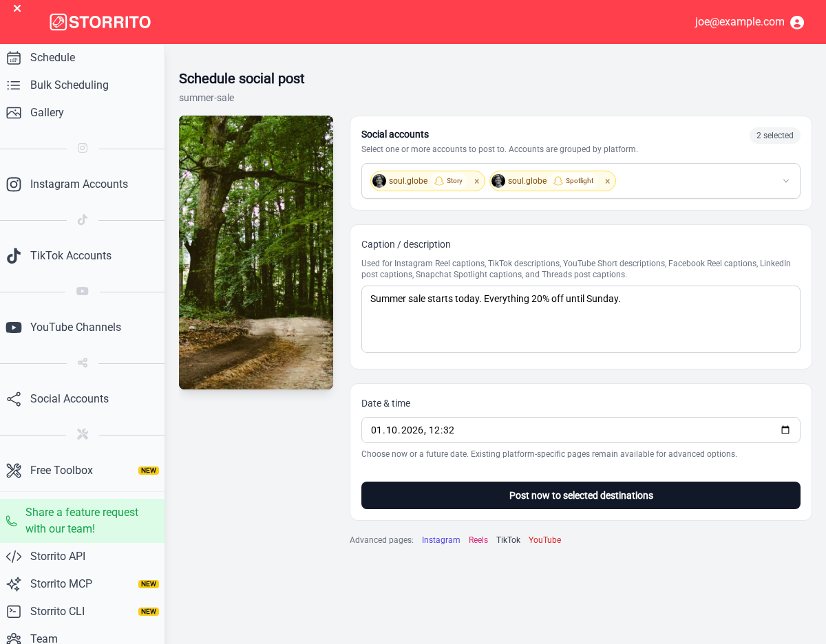Click the Gallery picture icon
Viewport: 826px width, 644px height.
tap(14, 113)
